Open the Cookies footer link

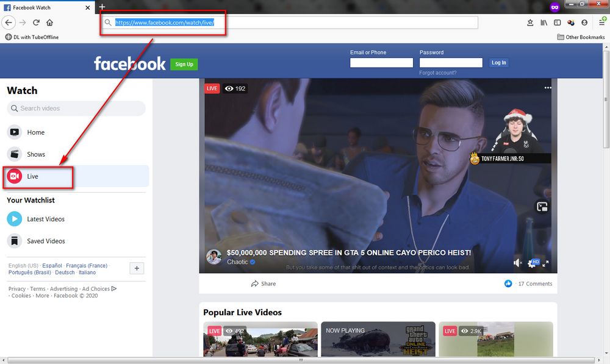(x=21, y=296)
